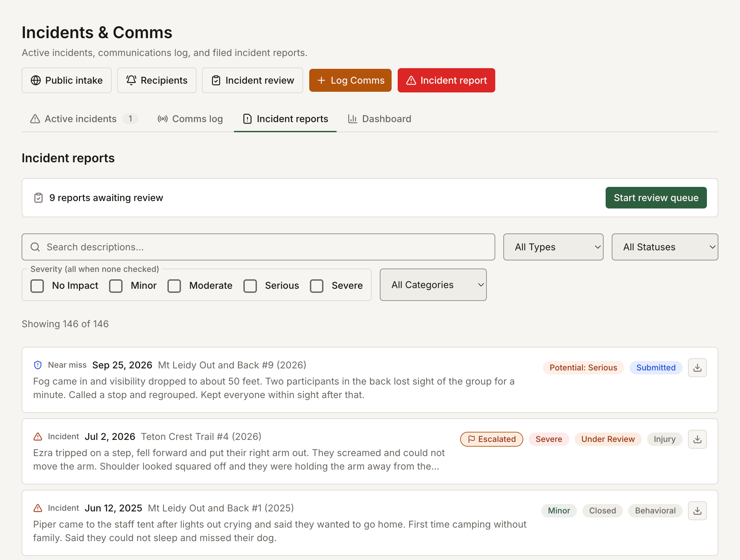Open the All Categories dropdown
Screen dimensions: 740x560
(433, 285)
